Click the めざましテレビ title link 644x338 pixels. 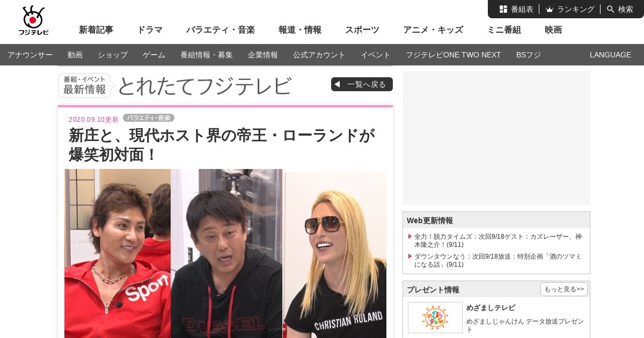tap(491, 307)
